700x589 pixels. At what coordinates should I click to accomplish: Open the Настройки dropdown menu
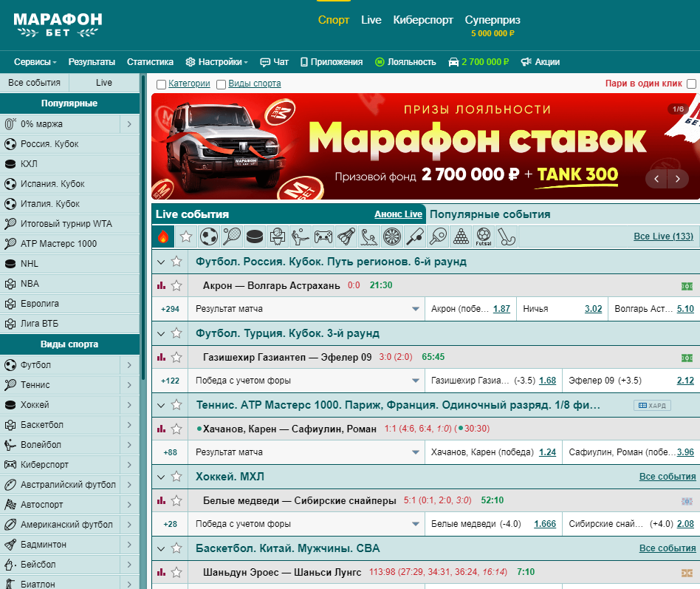[x=216, y=62]
